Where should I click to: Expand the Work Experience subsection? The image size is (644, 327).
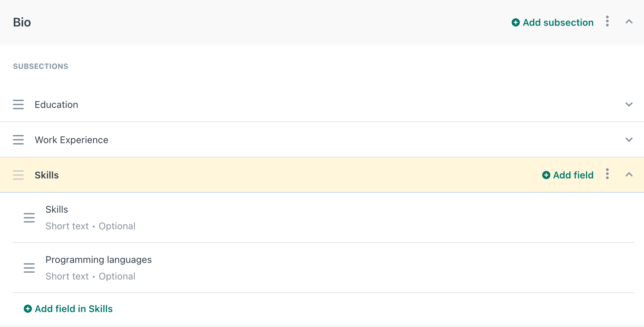(x=629, y=140)
